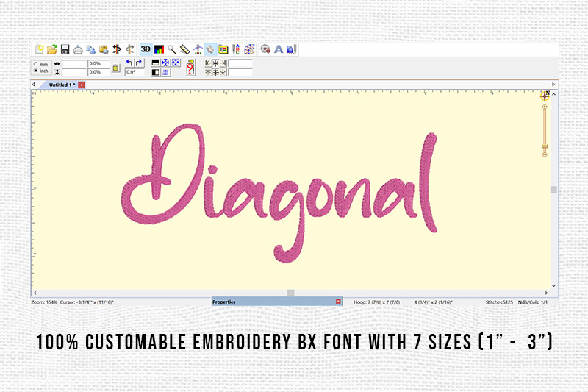This screenshot has height=392, width=588.
Task: Open the merge stitch design icon
Action: pos(265,49)
